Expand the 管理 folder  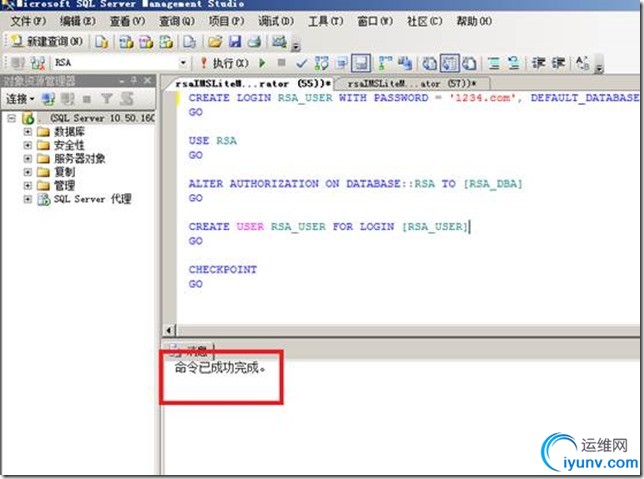[28, 185]
